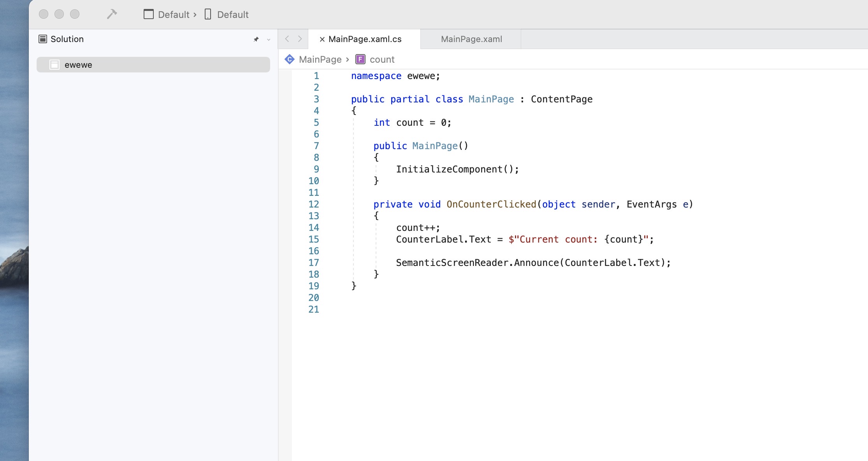Click the navigate back arrow icon
Image resolution: width=868 pixels, height=461 pixels.
coord(287,39)
